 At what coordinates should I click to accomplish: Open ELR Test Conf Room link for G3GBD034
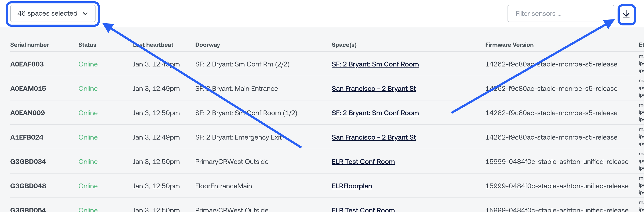click(363, 162)
